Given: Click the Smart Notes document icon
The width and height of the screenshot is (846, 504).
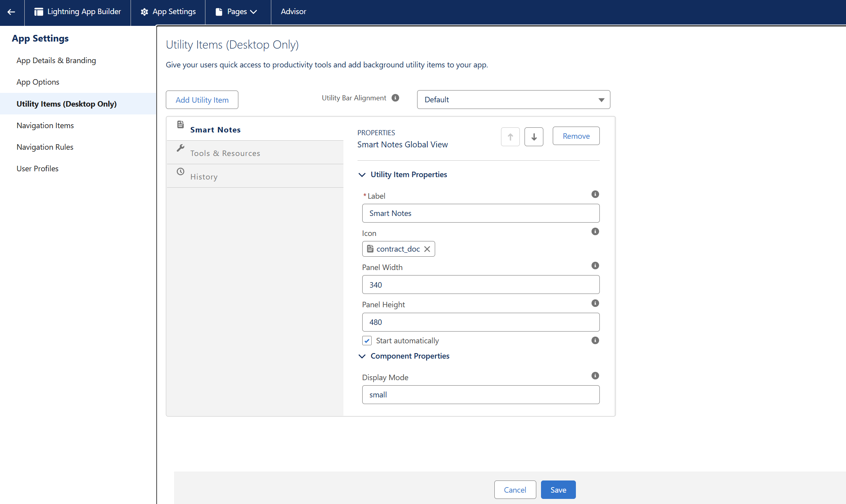Looking at the screenshot, I should pyautogui.click(x=180, y=125).
